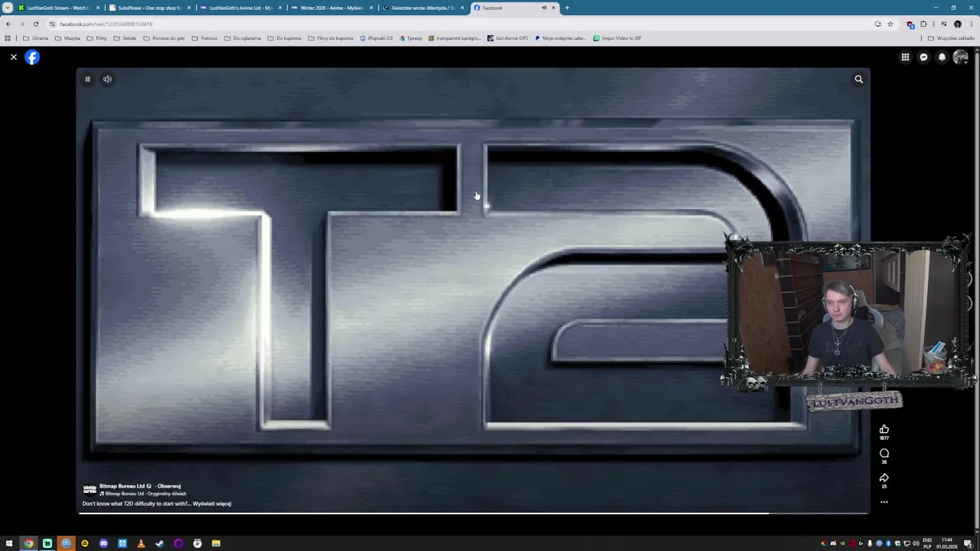The width and height of the screenshot is (980, 551).
Task: Install app icon in address bar
Action: click(x=877, y=24)
